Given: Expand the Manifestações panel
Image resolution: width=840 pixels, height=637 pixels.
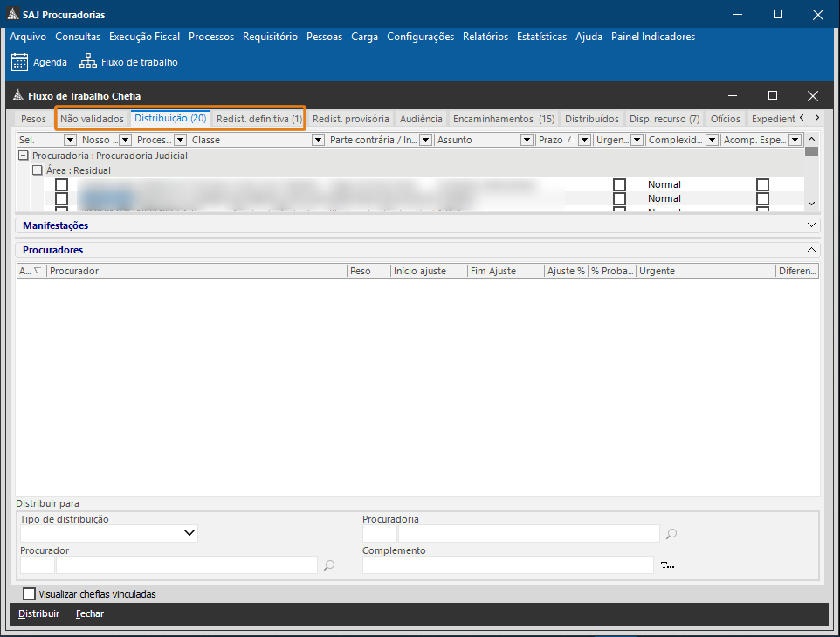Looking at the screenshot, I should (812, 225).
